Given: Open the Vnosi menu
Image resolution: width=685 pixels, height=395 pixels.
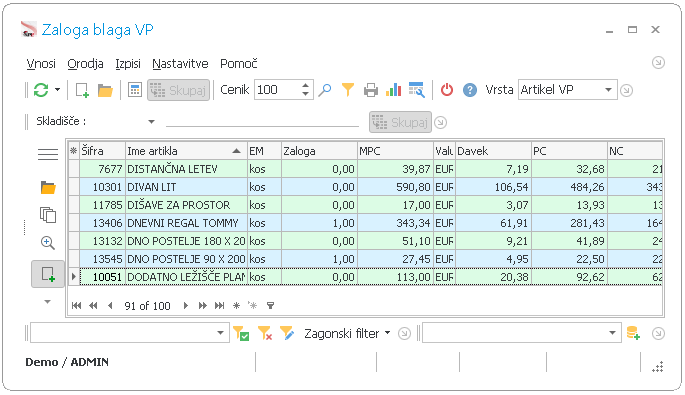Looking at the screenshot, I should pos(41,64).
